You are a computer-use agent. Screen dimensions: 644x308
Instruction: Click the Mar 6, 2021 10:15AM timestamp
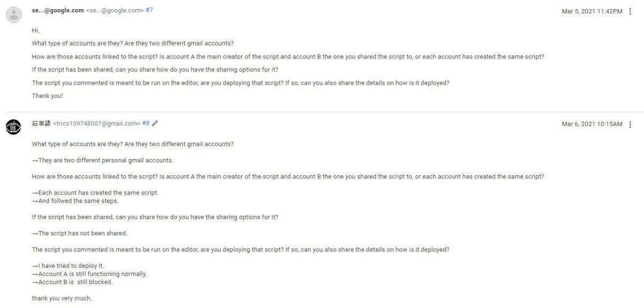(x=592, y=124)
